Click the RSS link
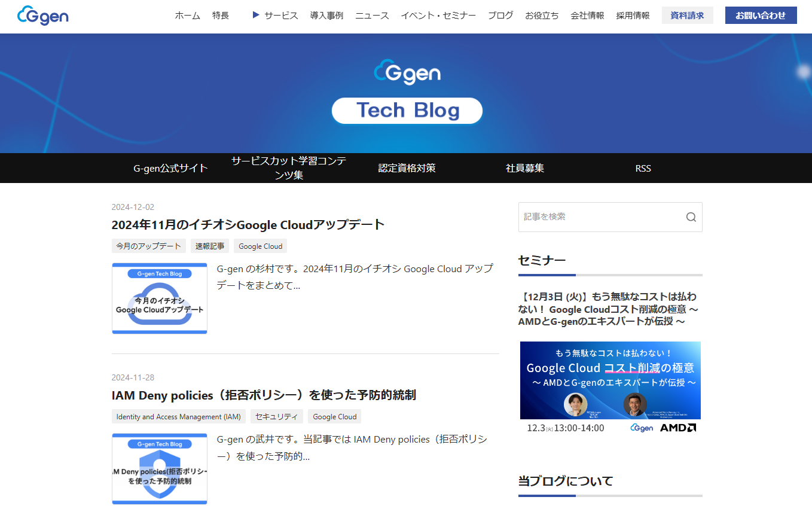The width and height of the screenshot is (812, 506). coord(643,169)
